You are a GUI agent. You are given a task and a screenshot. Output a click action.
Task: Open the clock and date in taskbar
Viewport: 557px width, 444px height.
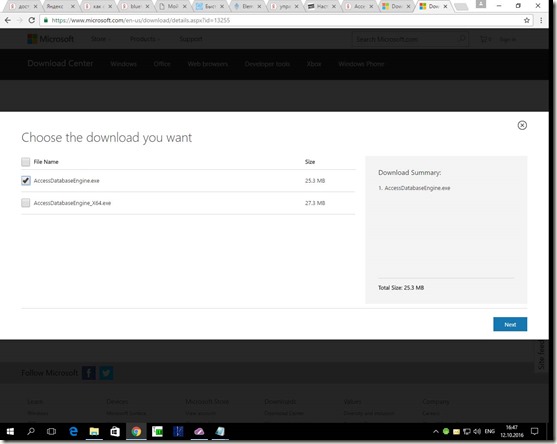pyautogui.click(x=512, y=431)
